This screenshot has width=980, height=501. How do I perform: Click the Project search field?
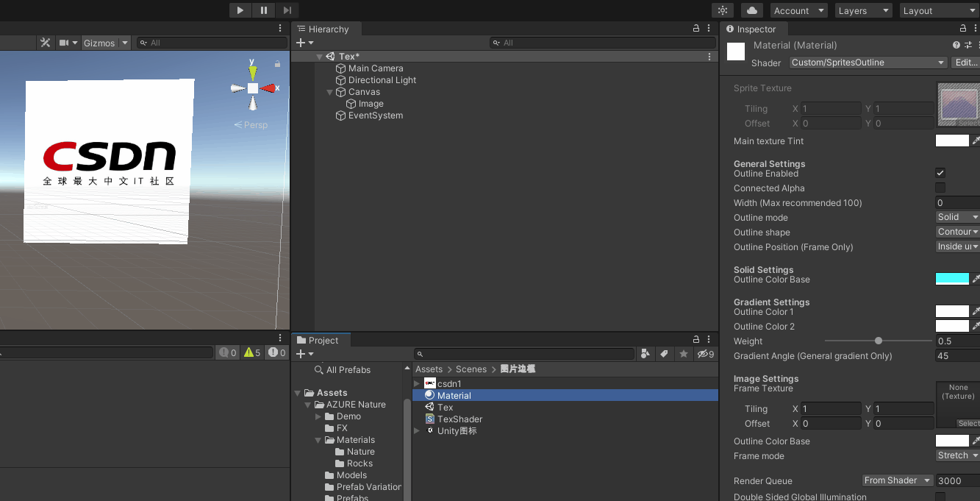[523, 354]
